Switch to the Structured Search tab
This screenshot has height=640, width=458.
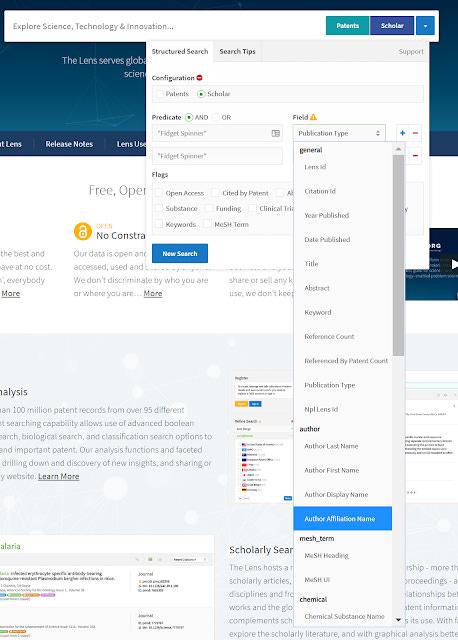tap(180, 51)
